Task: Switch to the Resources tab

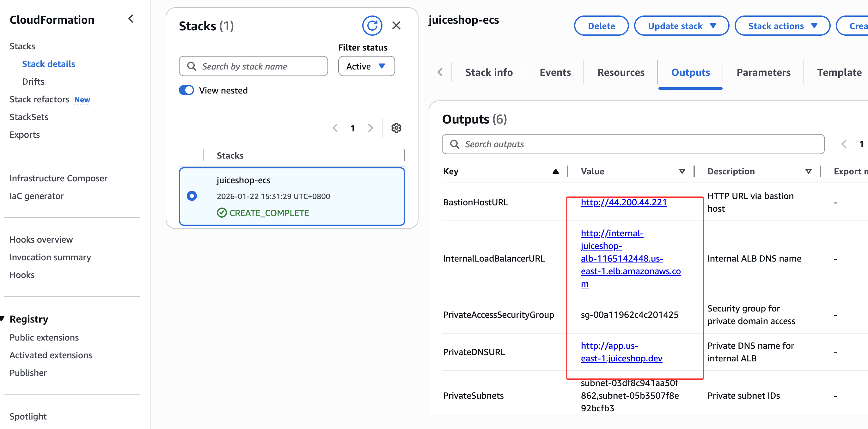Action: pyautogui.click(x=621, y=72)
